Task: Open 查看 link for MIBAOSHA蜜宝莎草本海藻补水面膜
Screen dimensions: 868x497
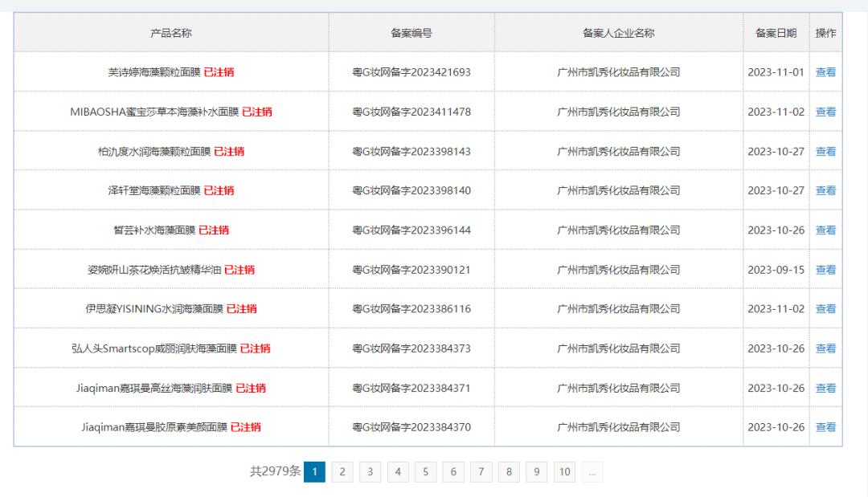Action: coord(825,112)
